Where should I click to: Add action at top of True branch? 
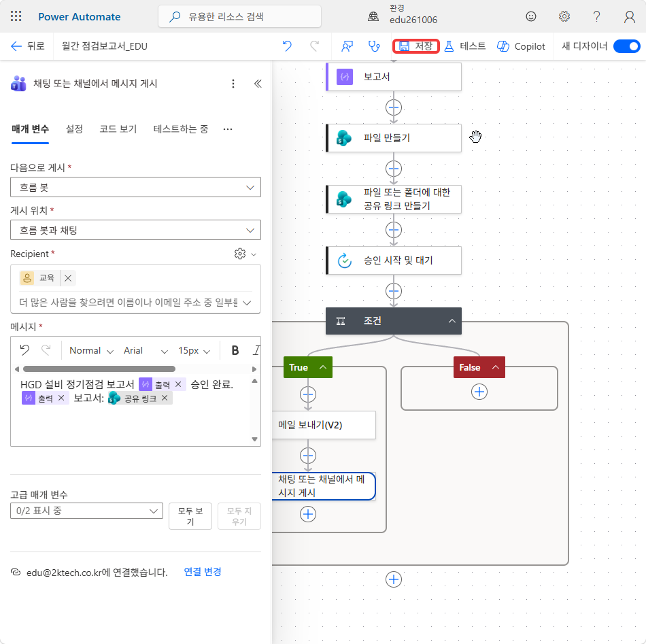(x=308, y=394)
